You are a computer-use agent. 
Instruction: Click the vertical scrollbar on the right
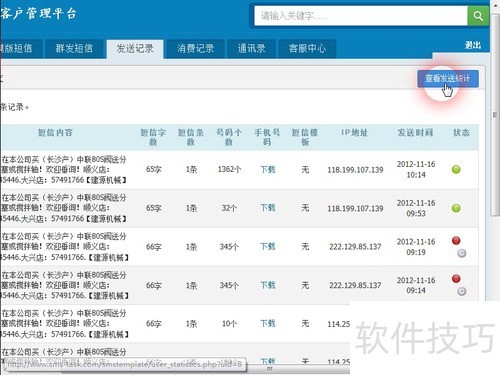coord(495,115)
